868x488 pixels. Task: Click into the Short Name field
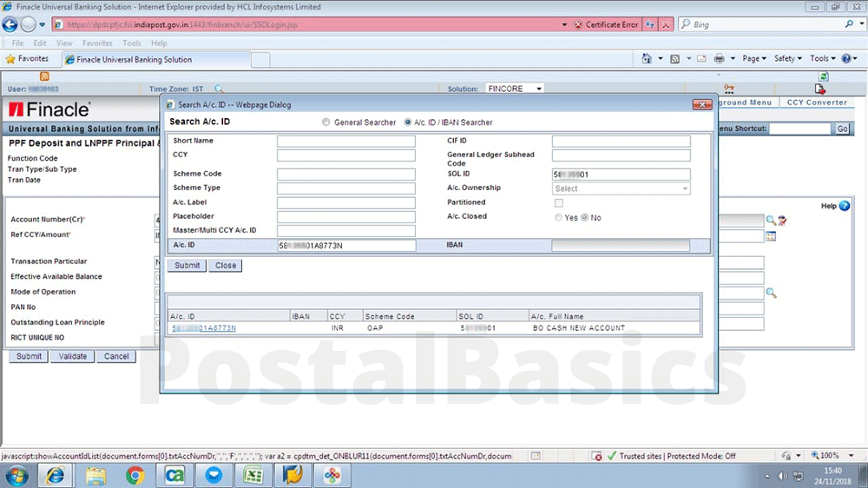point(345,142)
